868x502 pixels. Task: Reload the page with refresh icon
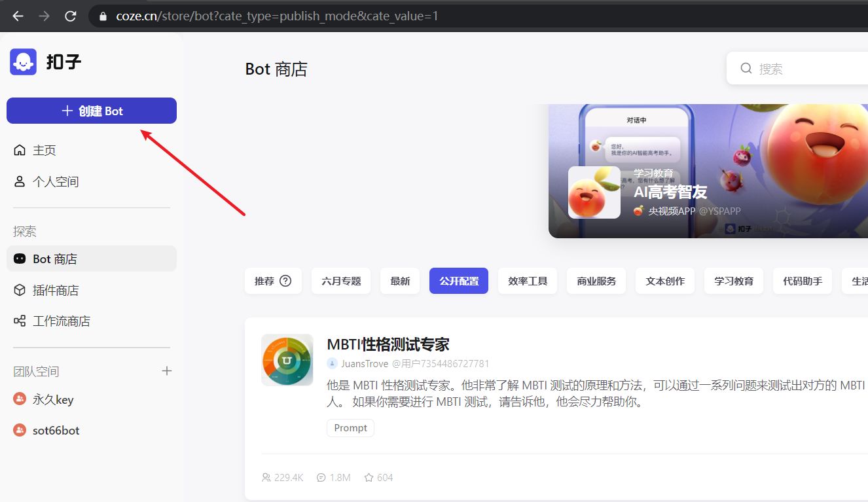point(70,16)
